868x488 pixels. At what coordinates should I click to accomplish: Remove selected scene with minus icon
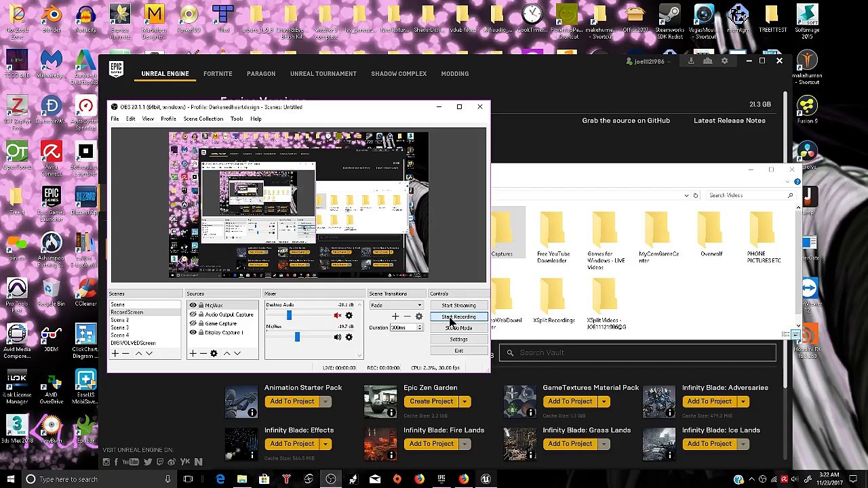[125, 353]
